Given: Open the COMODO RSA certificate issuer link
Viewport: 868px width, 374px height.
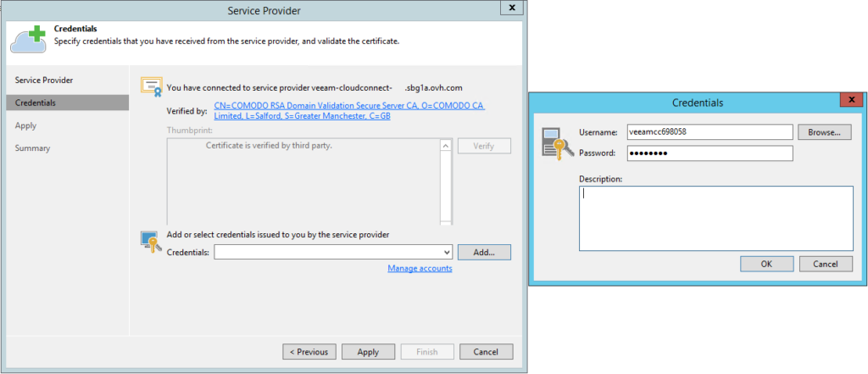Looking at the screenshot, I should coord(349,111).
